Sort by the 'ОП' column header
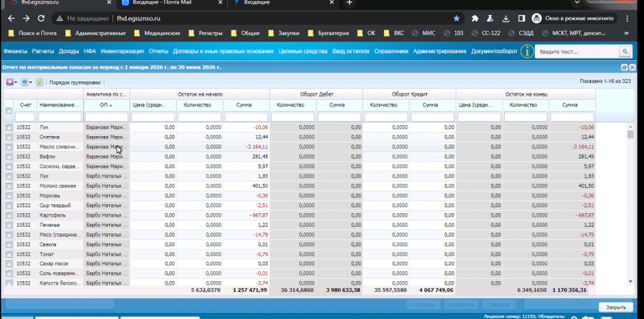644x319 pixels. coord(106,105)
